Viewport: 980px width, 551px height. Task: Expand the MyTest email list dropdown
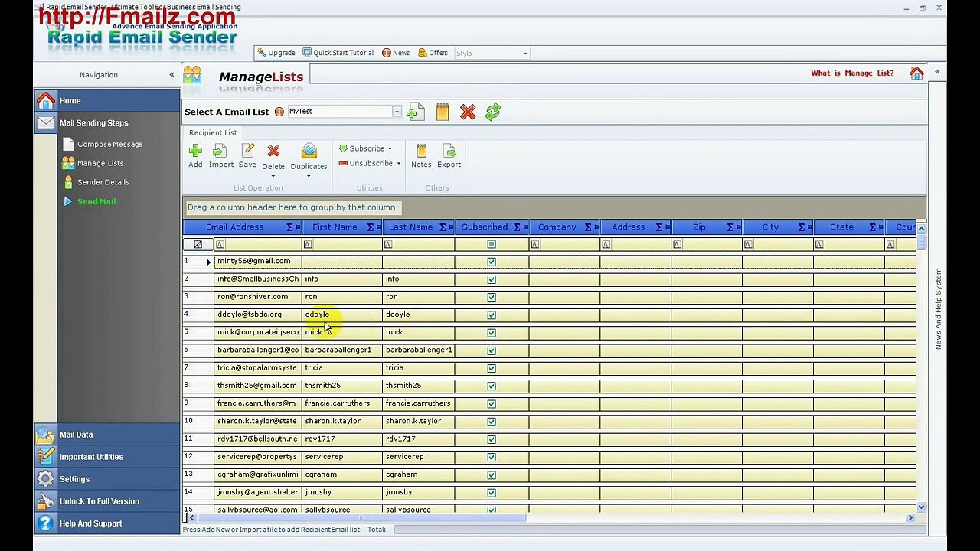coord(397,112)
